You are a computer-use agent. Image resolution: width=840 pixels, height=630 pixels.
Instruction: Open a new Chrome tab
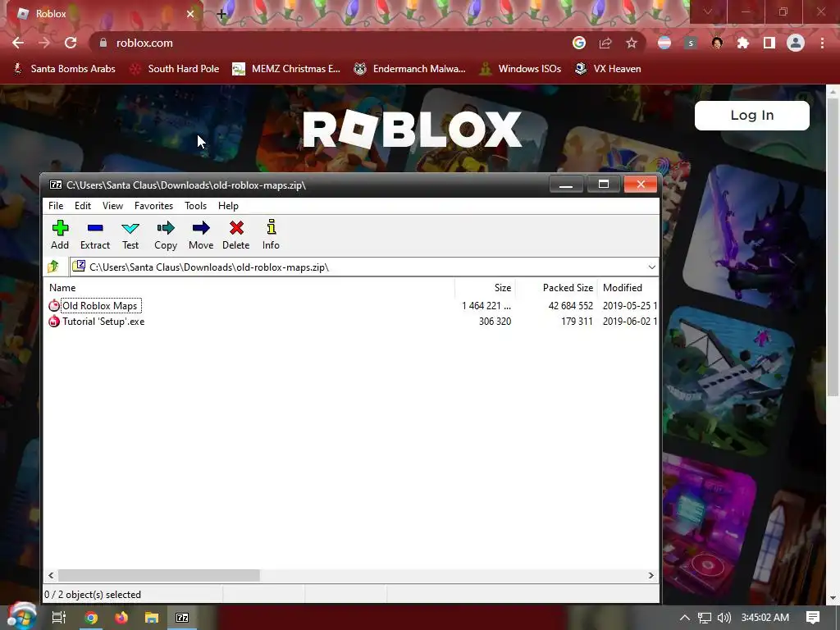221,14
